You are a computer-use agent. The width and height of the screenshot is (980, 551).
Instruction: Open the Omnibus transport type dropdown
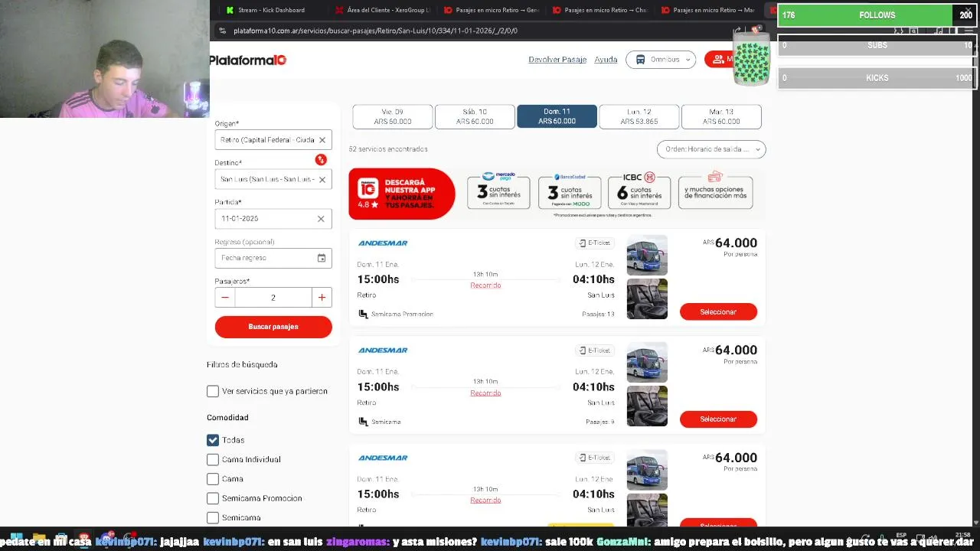pyautogui.click(x=661, y=60)
